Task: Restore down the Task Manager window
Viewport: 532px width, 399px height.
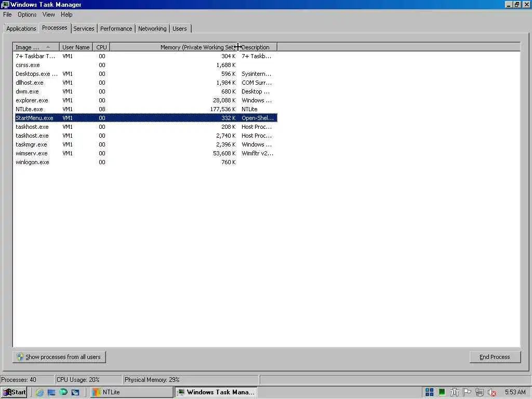Action: 517,4
